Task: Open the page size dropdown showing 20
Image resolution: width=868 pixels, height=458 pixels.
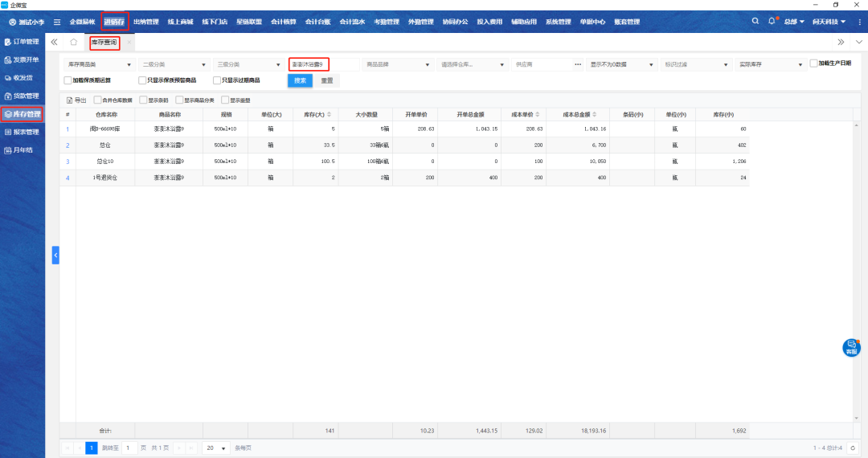Action: (x=215, y=448)
